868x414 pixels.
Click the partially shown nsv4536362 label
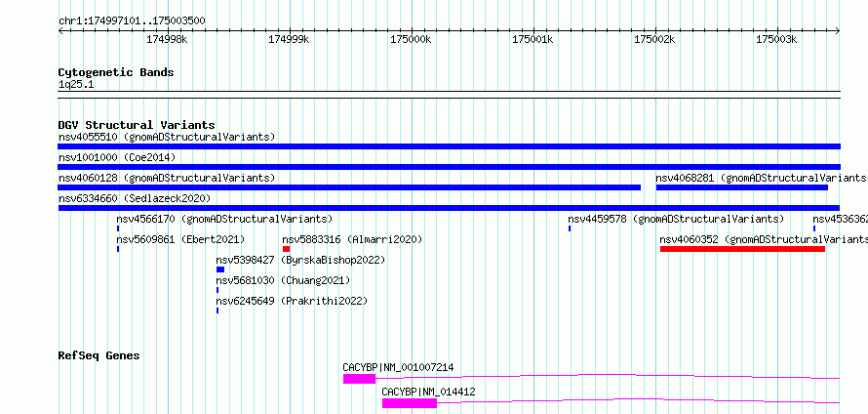pos(841,219)
